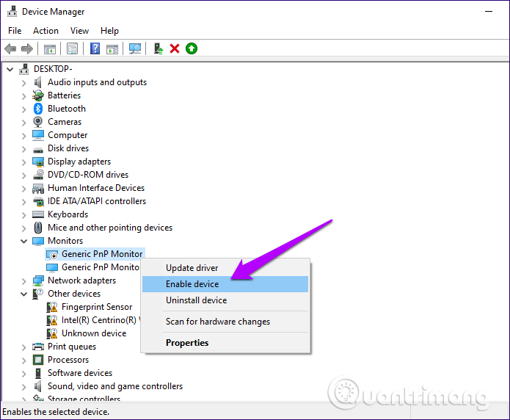Collapse the DESKTOP- root node
The width and height of the screenshot is (510, 420).
(10, 69)
